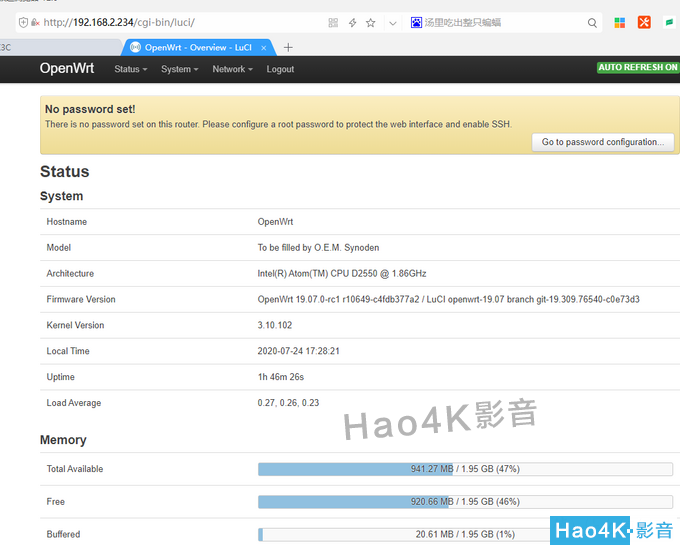The height and width of the screenshot is (549, 680).
Task: Open the colorful grid apps icon
Action: pos(620,23)
